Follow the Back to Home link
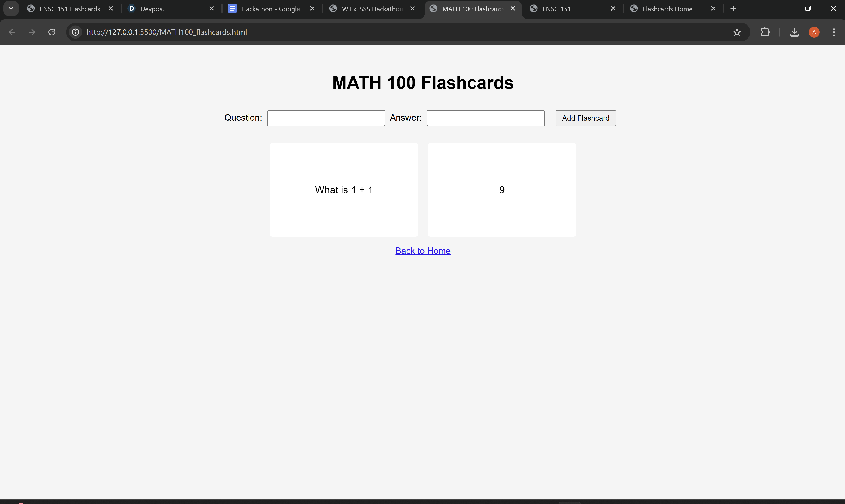 coord(423,251)
